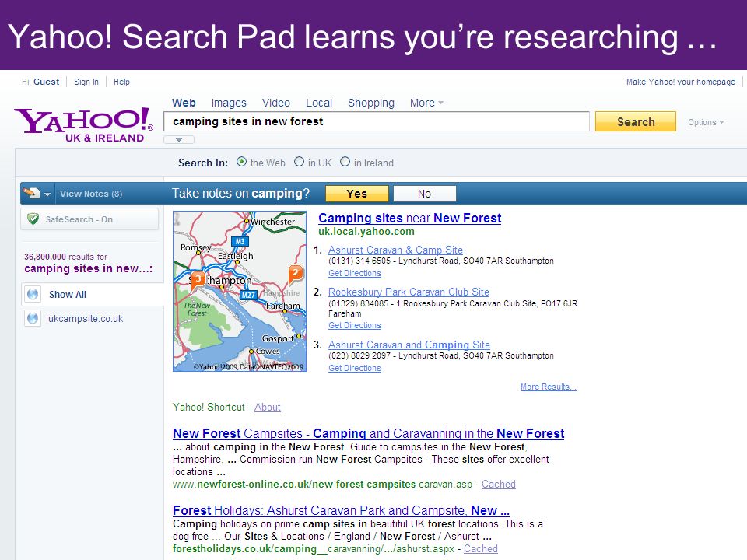Viewport: 747px width, 560px height.
Task: Switch to the Images tab
Action: (x=229, y=103)
